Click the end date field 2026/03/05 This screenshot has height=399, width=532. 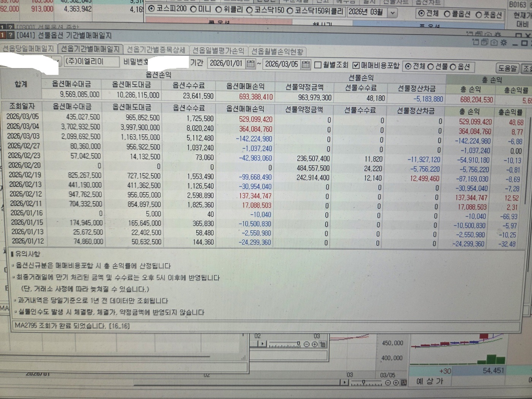(282, 64)
